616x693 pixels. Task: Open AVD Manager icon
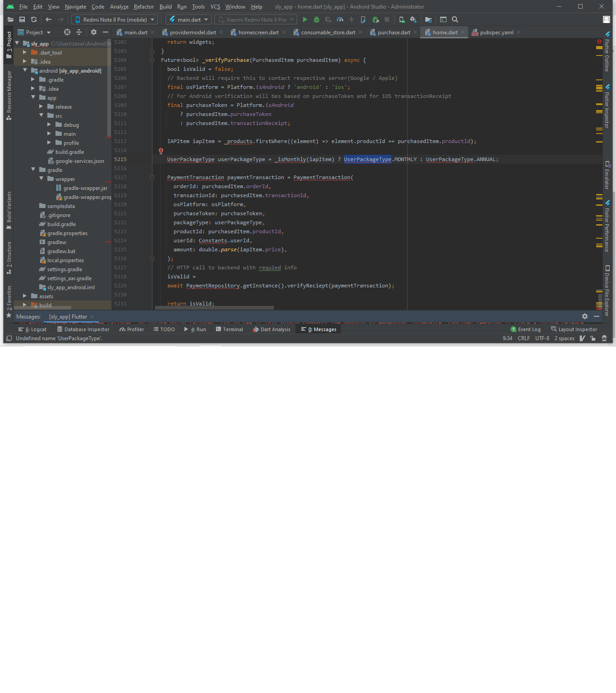[402, 19]
